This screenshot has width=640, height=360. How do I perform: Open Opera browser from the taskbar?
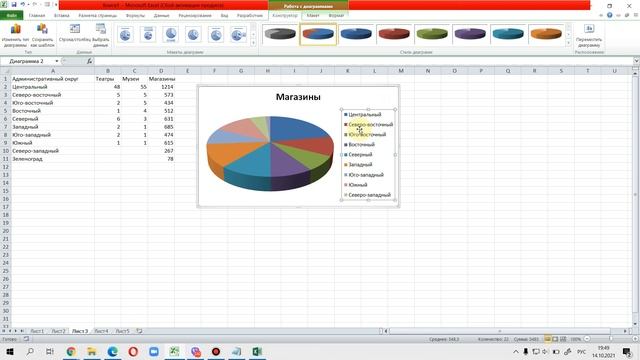coord(133,351)
